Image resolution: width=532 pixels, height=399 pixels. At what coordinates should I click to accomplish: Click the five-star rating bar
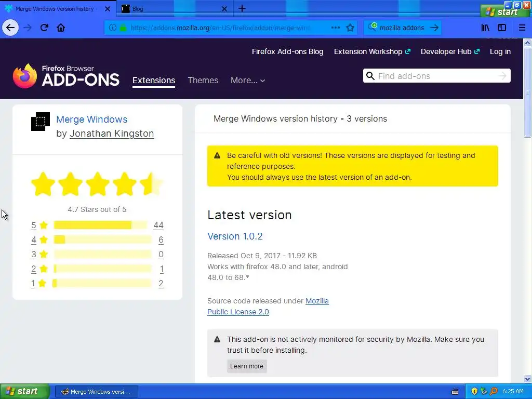tap(101, 225)
